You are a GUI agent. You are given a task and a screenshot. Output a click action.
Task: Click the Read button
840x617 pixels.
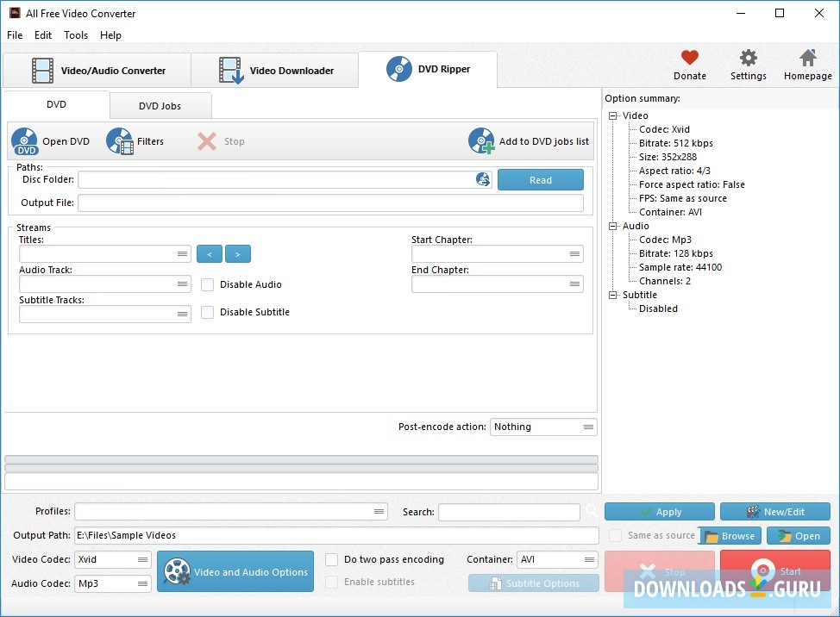click(x=540, y=179)
